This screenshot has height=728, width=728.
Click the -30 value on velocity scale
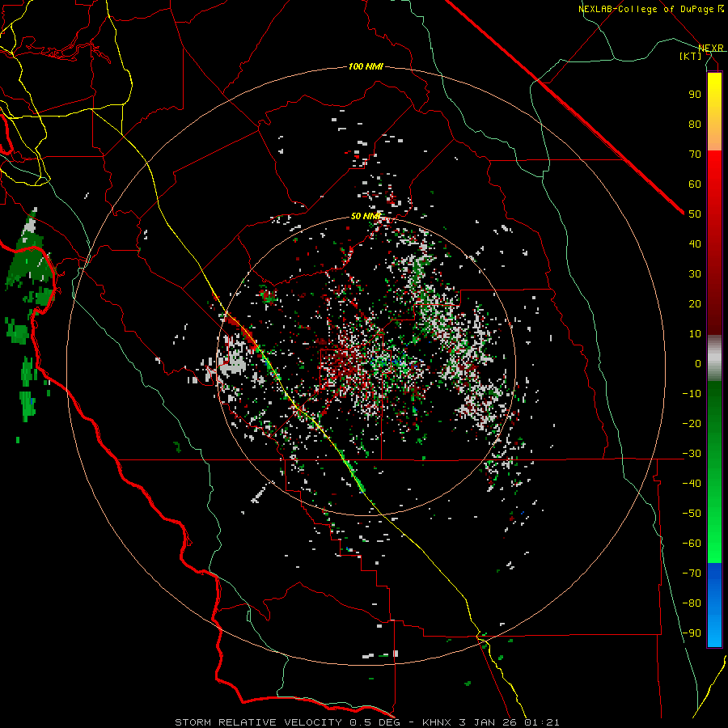692,454
